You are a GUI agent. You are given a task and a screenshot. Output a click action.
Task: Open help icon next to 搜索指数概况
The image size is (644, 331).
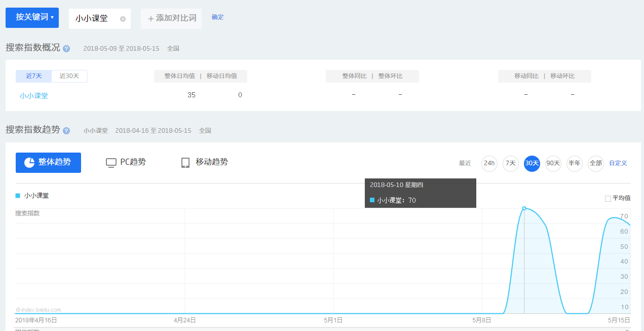(66, 49)
